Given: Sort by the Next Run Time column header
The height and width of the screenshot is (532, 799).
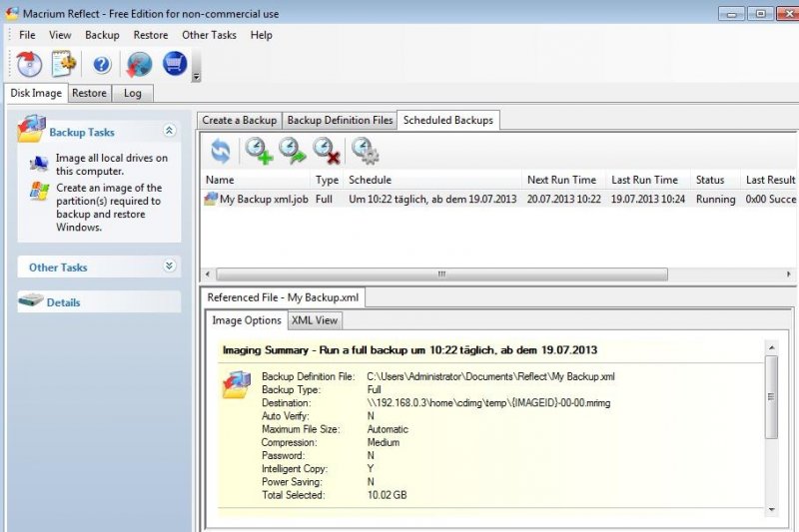Looking at the screenshot, I should pos(563,180).
